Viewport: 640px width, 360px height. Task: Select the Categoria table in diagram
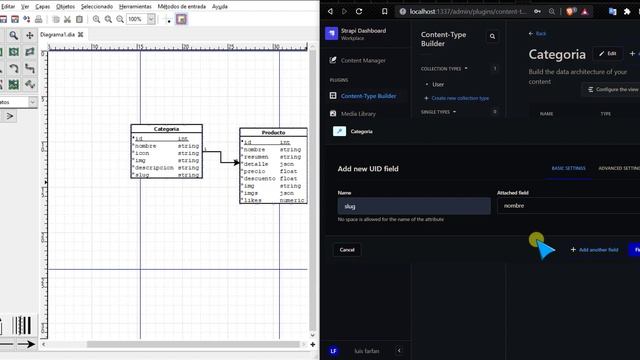(167, 151)
